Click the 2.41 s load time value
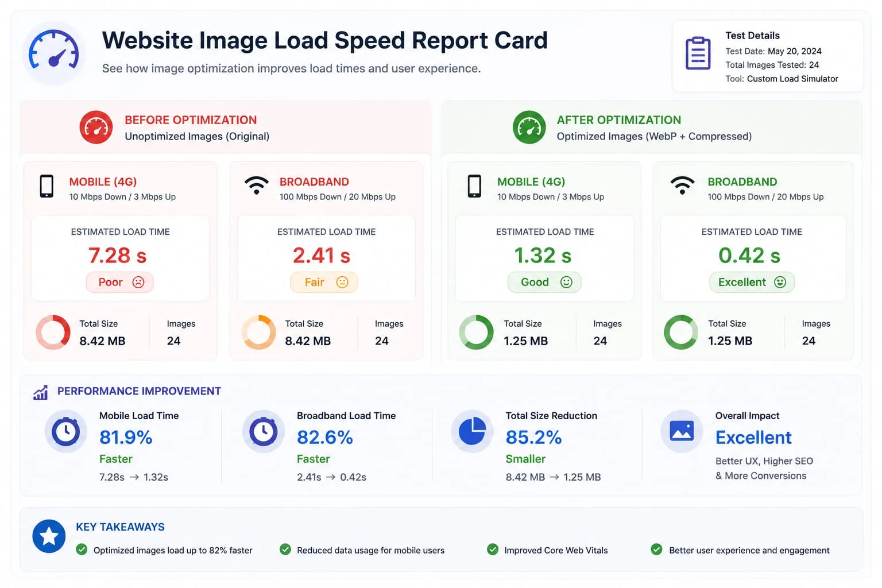 coord(322,255)
